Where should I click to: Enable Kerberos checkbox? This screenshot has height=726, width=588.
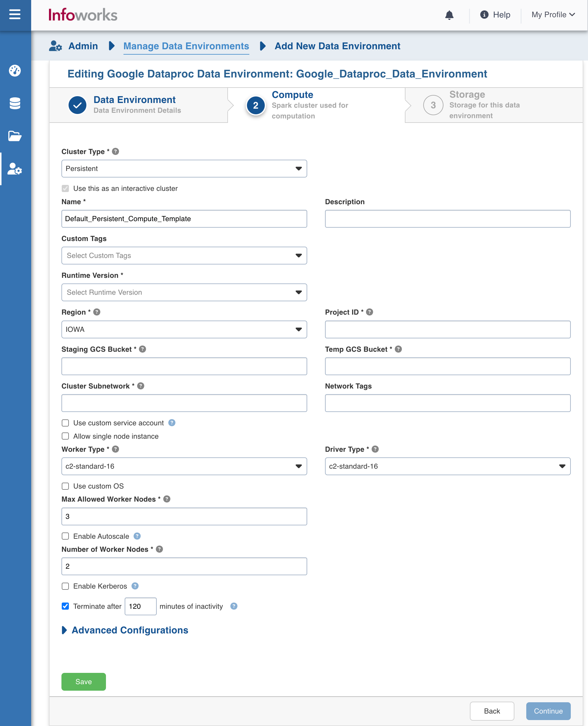tap(65, 586)
